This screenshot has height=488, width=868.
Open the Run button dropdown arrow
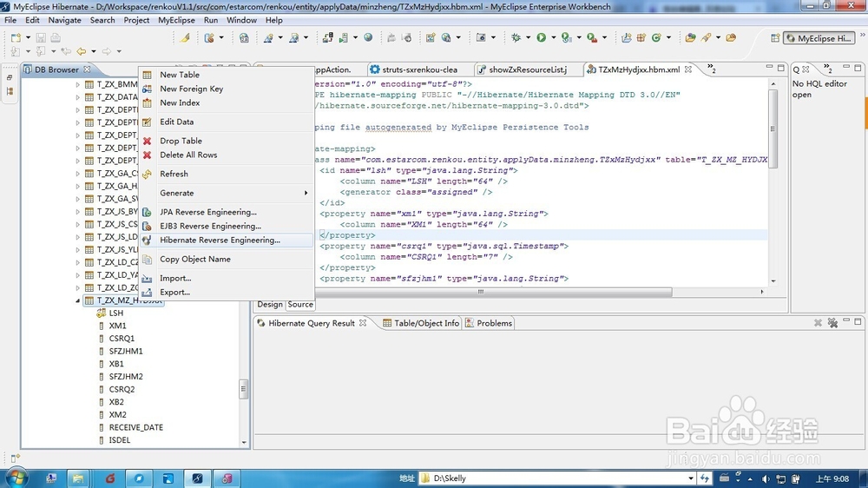coord(553,37)
